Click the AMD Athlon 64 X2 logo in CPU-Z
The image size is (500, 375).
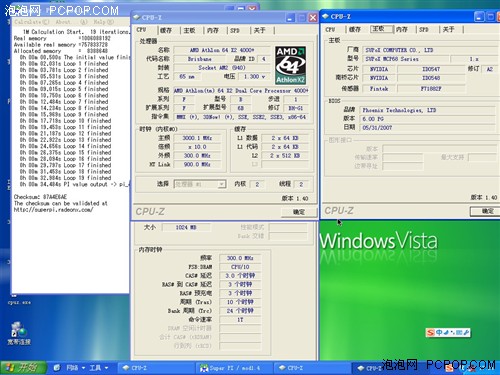click(290, 65)
